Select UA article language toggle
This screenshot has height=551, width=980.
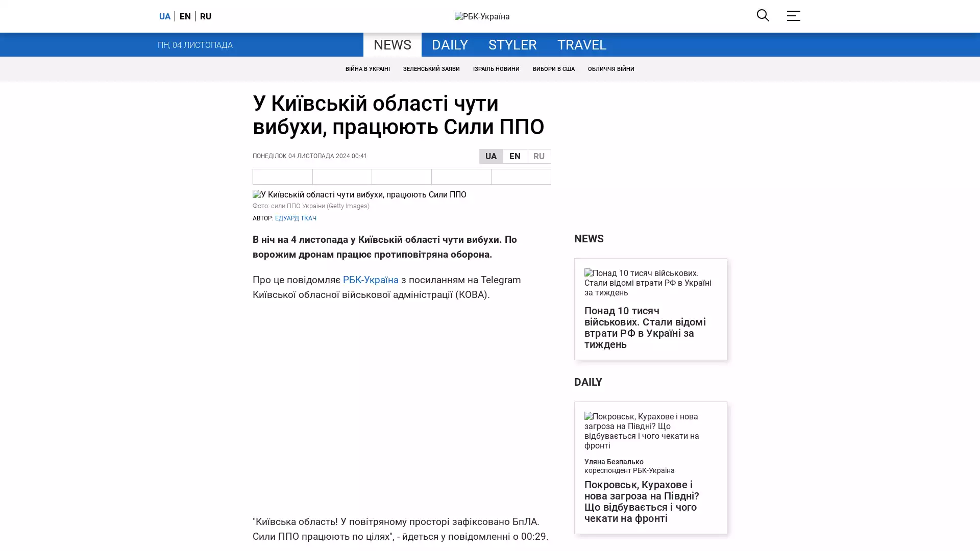(x=491, y=156)
